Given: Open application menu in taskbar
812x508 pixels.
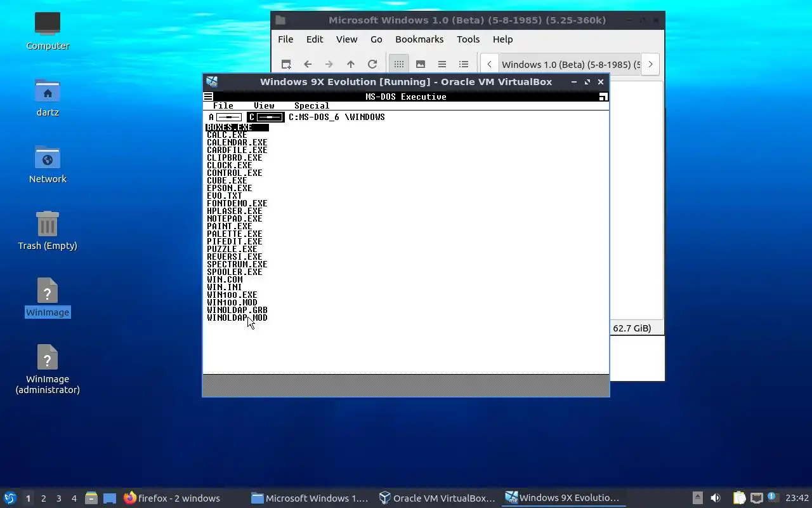Looking at the screenshot, I should point(10,498).
